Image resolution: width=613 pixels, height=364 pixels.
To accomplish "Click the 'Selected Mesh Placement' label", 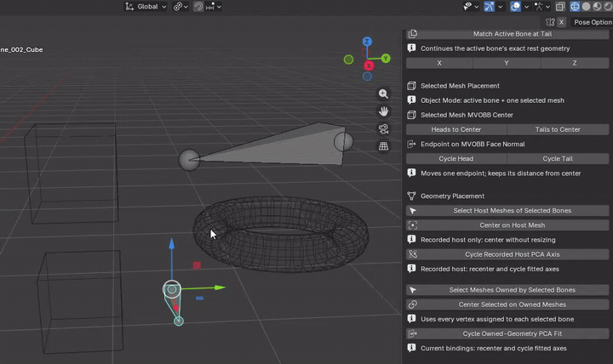I will (460, 86).
